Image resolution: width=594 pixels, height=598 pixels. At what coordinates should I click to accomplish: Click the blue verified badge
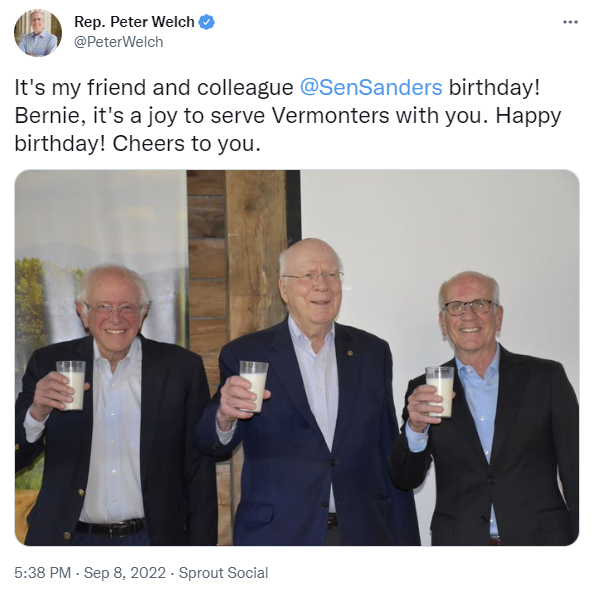click(x=207, y=22)
